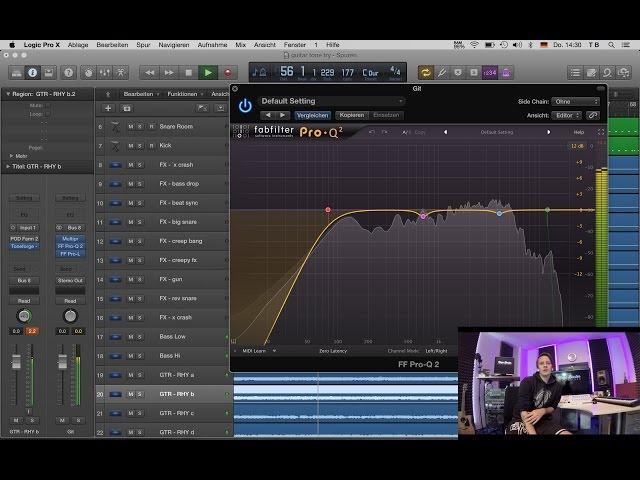
Task: Open the Ansicht Editor dropdown
Action: click(x=567, y=116)
